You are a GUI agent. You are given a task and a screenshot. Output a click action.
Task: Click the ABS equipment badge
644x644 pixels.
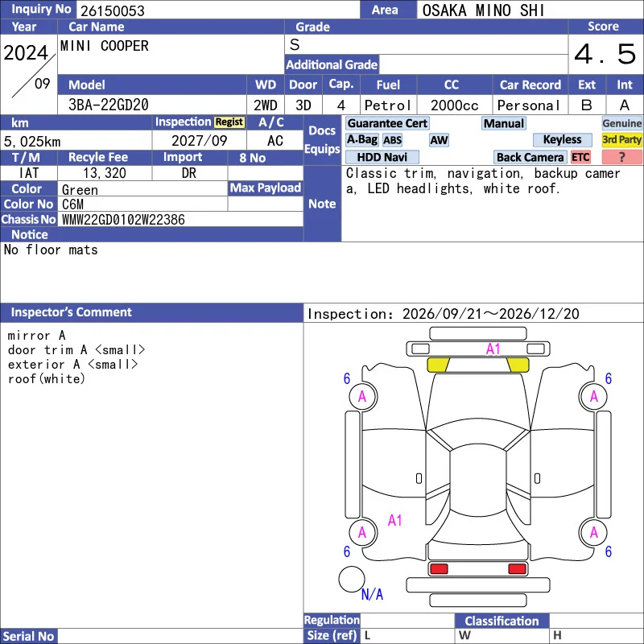point(392,140)
